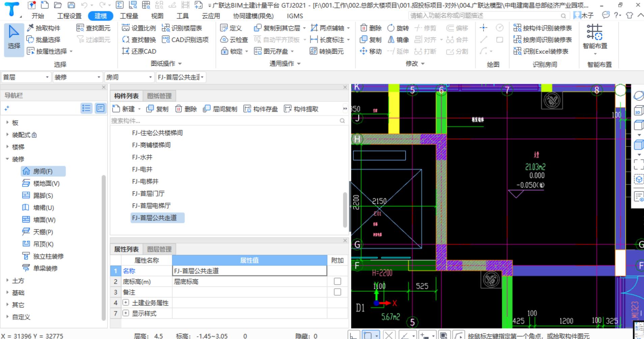644x339 pixels.
Task: Click 识别Excel装修表
Action: point(541,51)
